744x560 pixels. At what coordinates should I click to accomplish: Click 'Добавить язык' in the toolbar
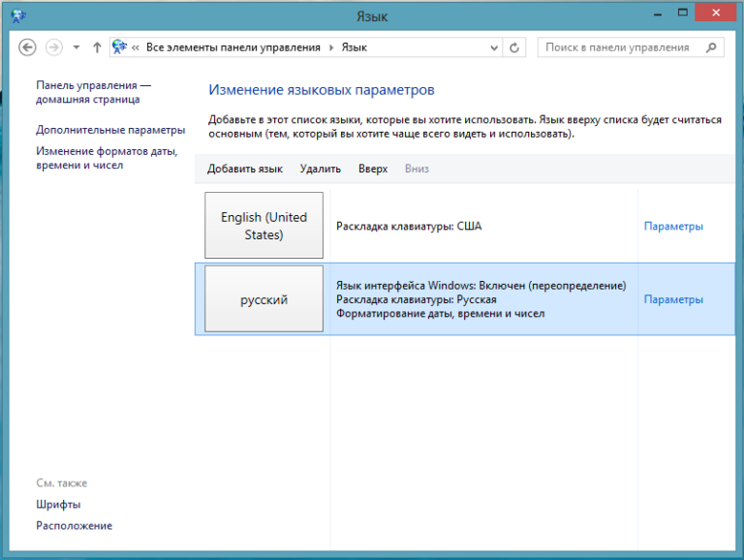pyautogui.click(x=245, y=169)
